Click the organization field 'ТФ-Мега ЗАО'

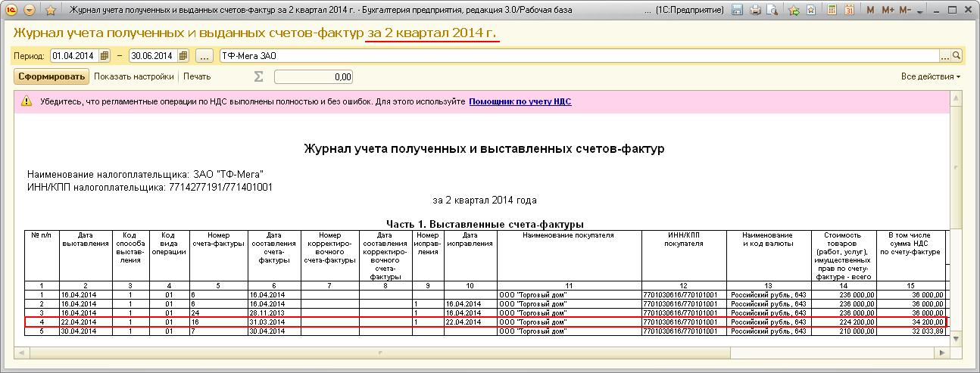pyautogui.click(x=579, y=55)
